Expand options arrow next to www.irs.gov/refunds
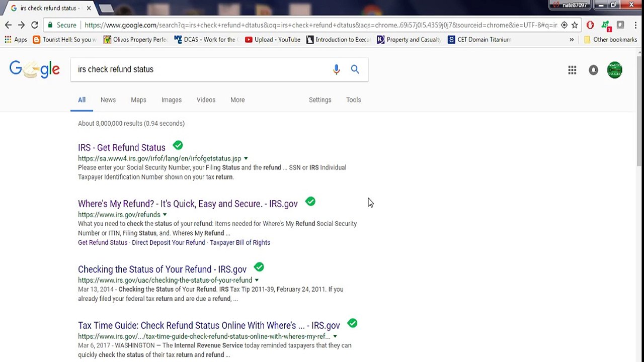644x362 pixels. [165, 215]
